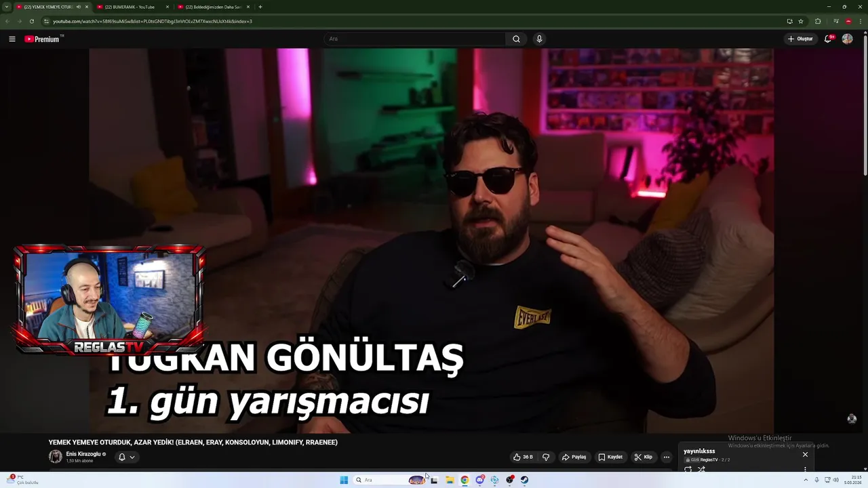Open site information icon in address bar
868x488 pixels.
(46, 21)
